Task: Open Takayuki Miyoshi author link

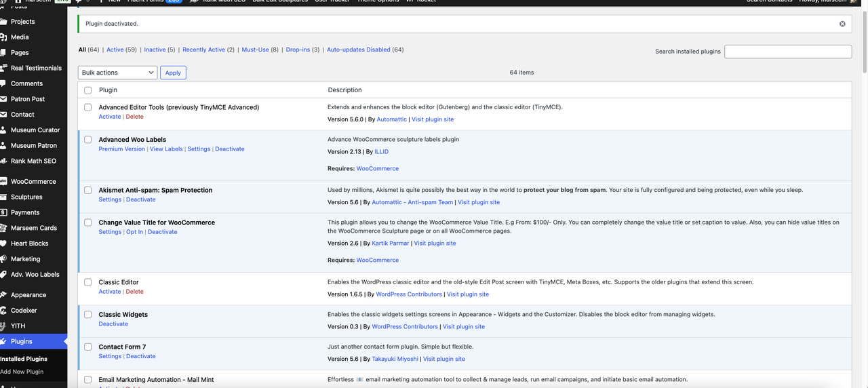Action: [395, 360]
